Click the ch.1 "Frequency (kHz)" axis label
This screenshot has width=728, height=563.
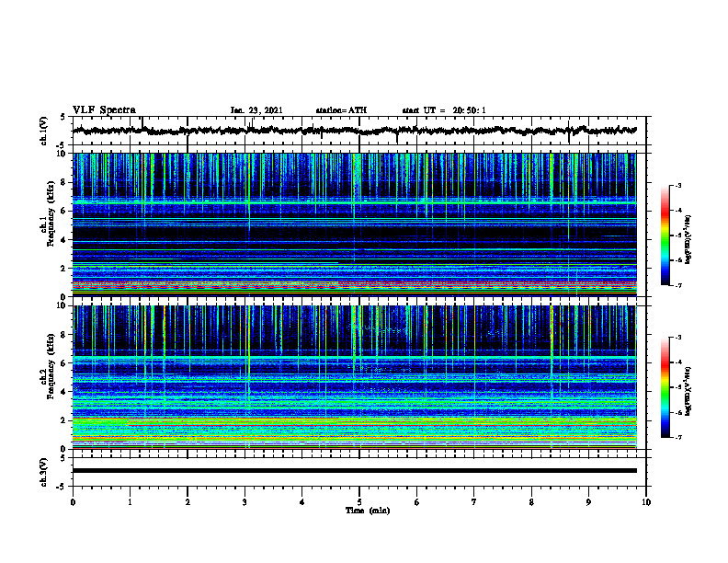pyautogui.click(x=51, y=213)
